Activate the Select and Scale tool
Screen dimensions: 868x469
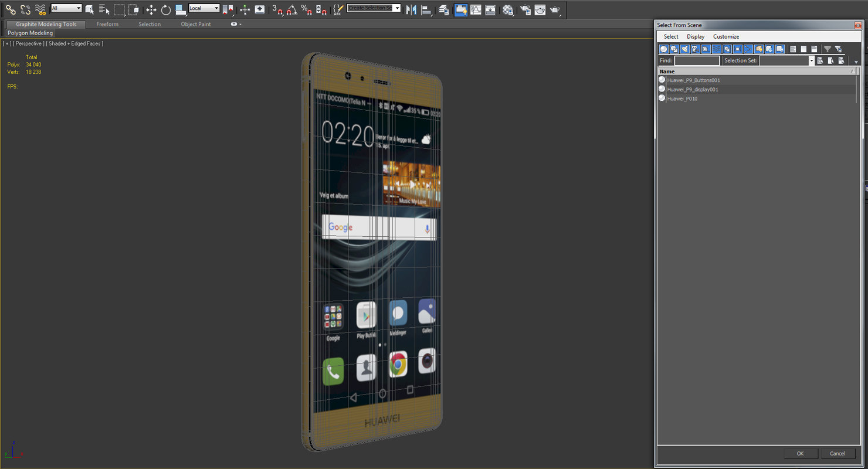click(x=181, y=9)
